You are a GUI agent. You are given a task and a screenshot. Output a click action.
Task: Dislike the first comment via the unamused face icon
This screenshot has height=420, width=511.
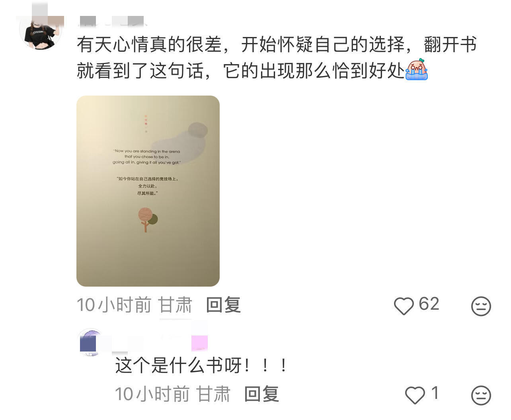click(481, 306)
